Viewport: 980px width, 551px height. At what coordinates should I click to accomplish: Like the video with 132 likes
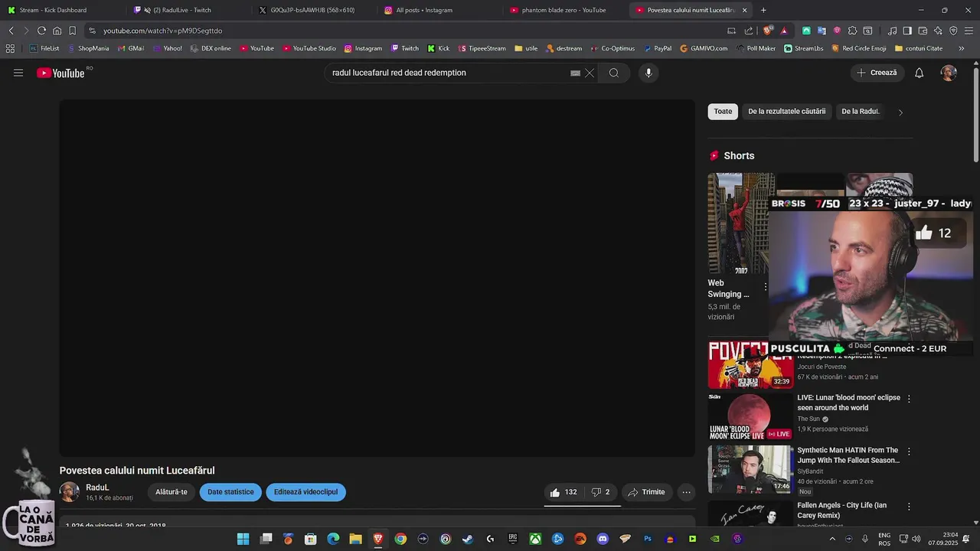pyautogui.click(x=563, y=492)
